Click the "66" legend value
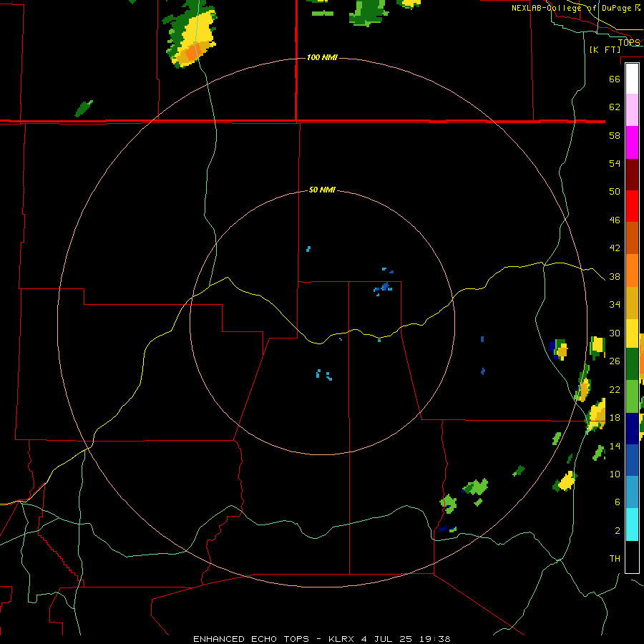This screenshot has height=644, width=644. pos(615,79)
